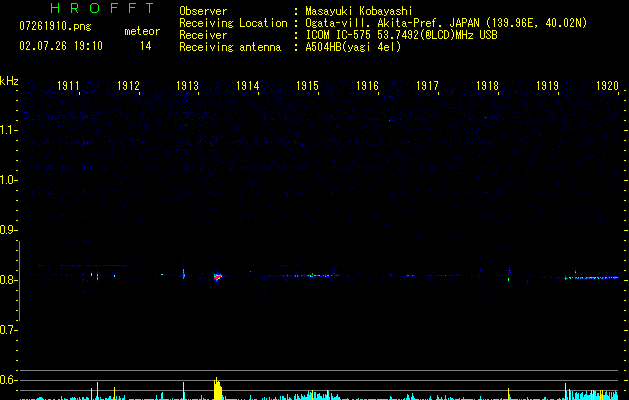This screenshot has width=629, height=400.
Task: Select the Ogata-vill. Akita-Pref. JAPAN location text
Action: click(x=446, y=23)
